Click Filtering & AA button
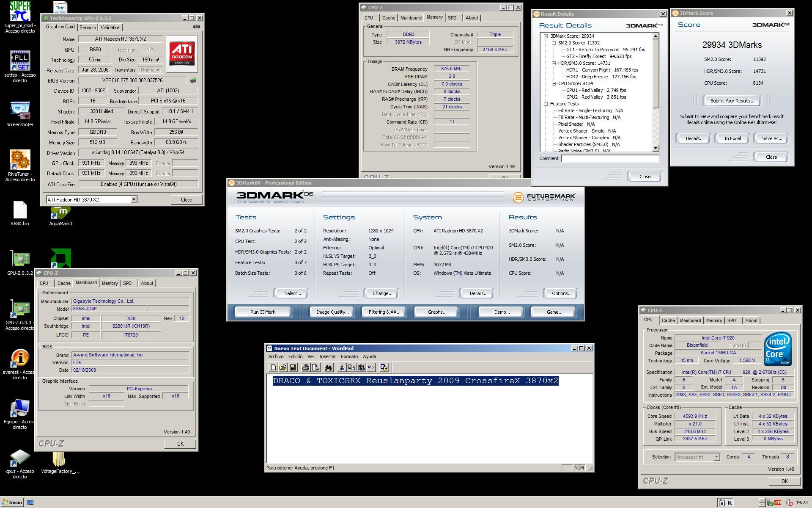 384,312
